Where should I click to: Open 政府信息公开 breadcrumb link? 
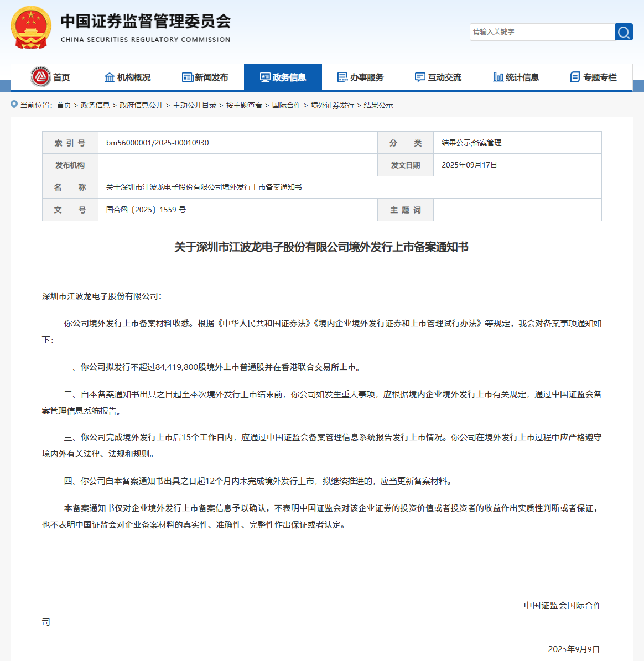point(141,105)
